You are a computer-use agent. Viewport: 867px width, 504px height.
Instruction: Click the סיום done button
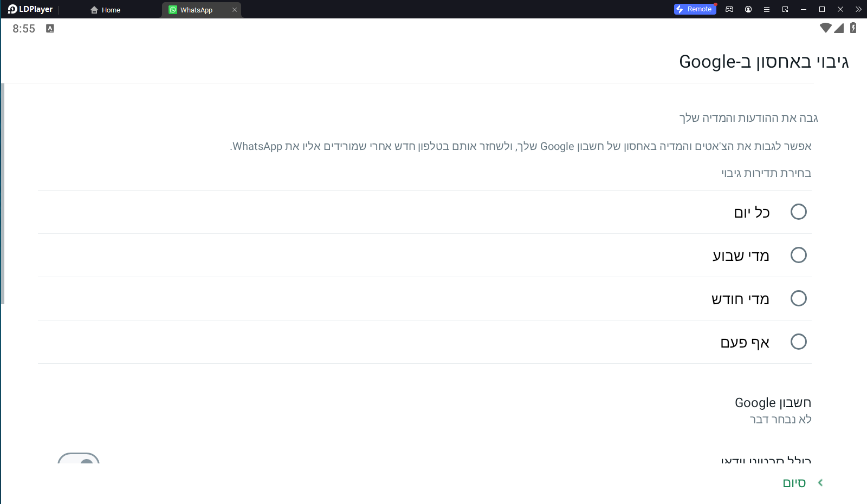pyautogui.click(x=794, y=483)
